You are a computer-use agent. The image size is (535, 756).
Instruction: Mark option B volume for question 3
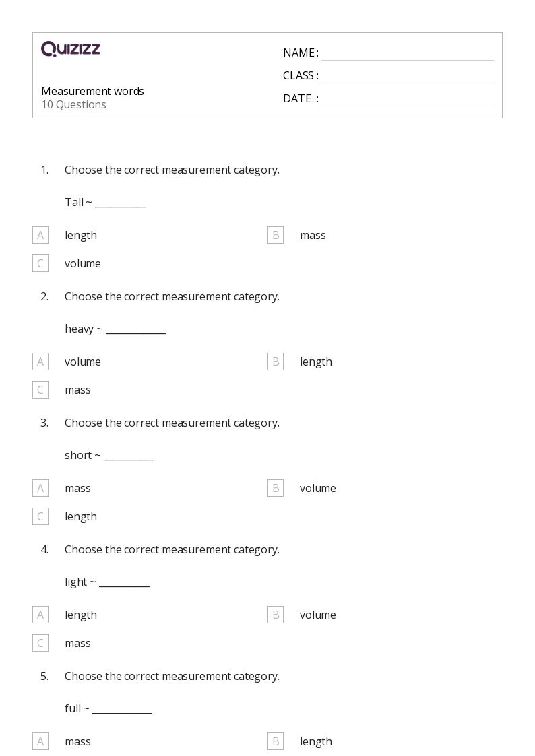tap(276, 488)
